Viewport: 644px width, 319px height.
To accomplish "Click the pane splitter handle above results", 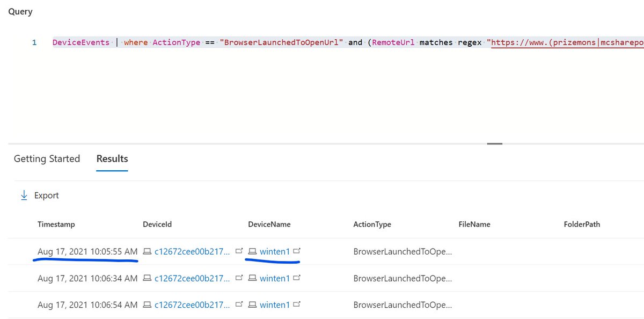I will pyautogui.click(x=495, y=143).
